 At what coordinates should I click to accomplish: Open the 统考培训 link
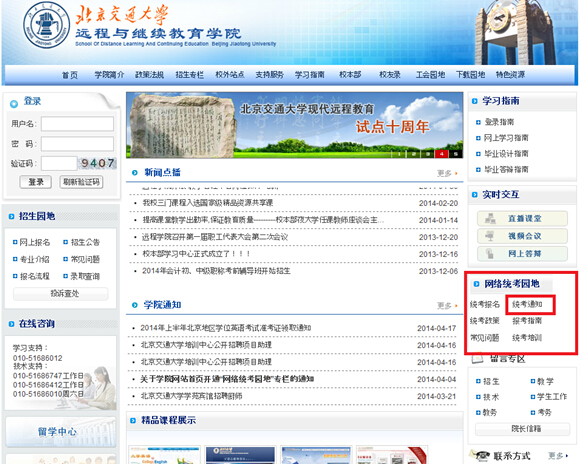(x=527, y=338)
